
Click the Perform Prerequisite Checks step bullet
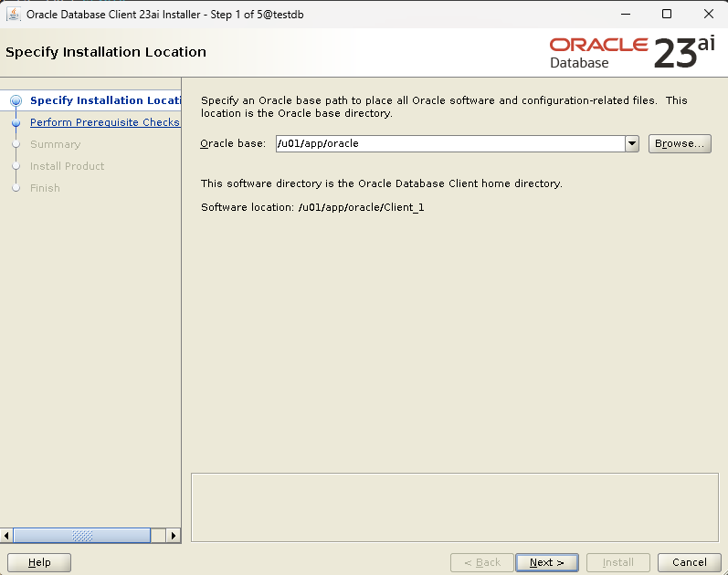coord(16,122)
